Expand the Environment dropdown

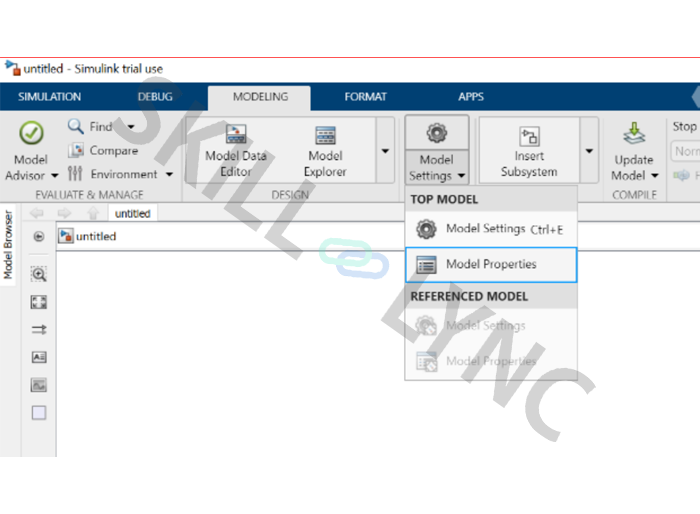pyautogui.click(x=168, y=174)
